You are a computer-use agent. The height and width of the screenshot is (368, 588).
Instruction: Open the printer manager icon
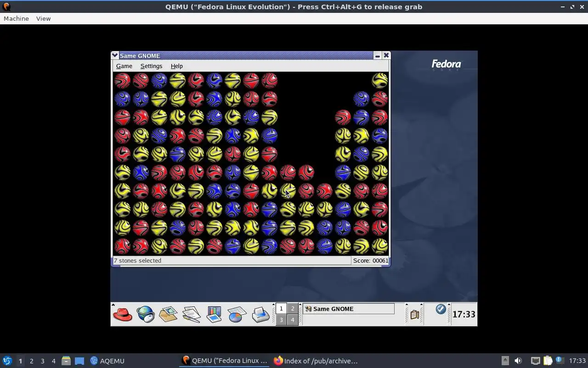[x=260, y=314]
